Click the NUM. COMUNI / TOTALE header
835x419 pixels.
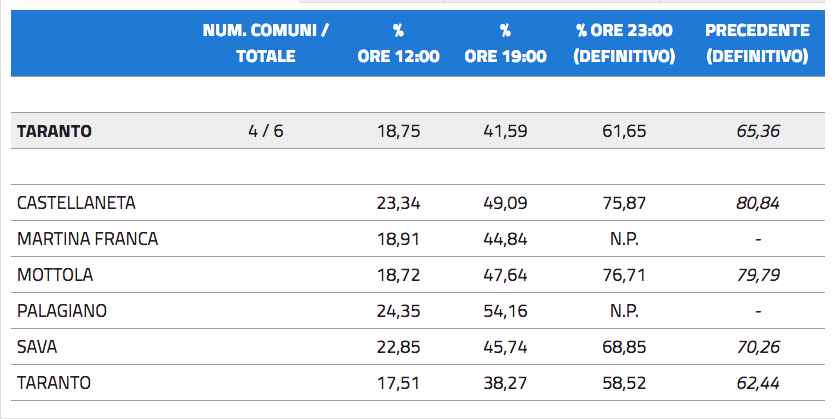tap(266, 43)
